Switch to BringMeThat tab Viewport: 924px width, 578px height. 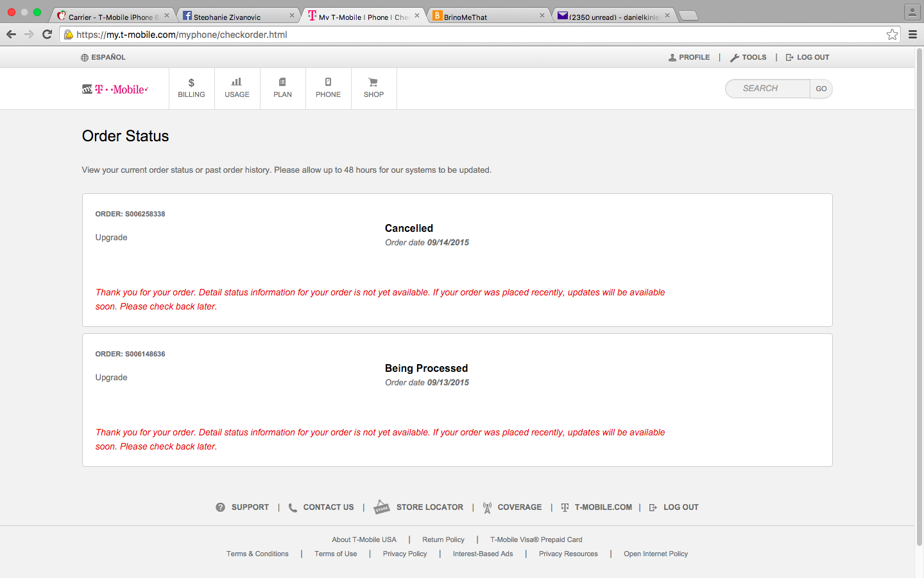[x=489, y=17]
